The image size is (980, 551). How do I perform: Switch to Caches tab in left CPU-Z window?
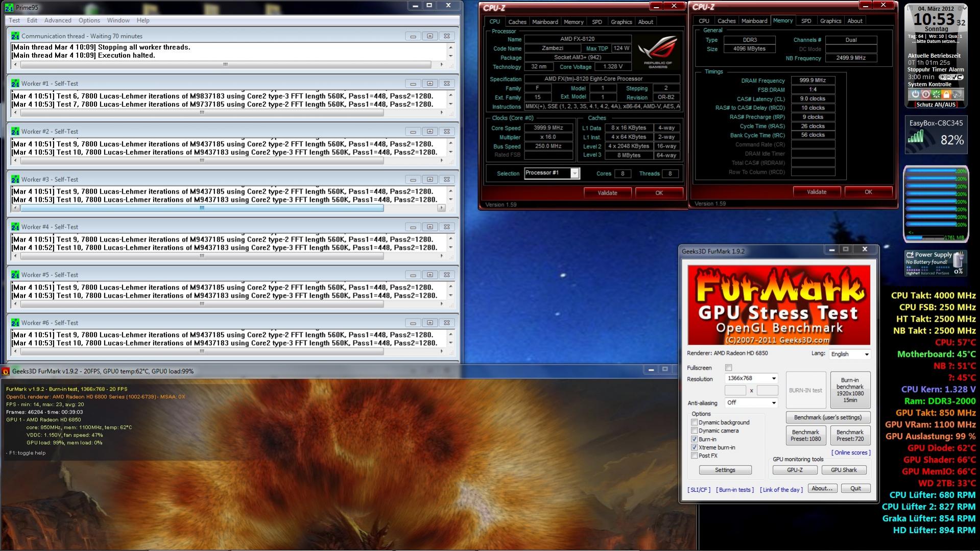click(517, 22)
